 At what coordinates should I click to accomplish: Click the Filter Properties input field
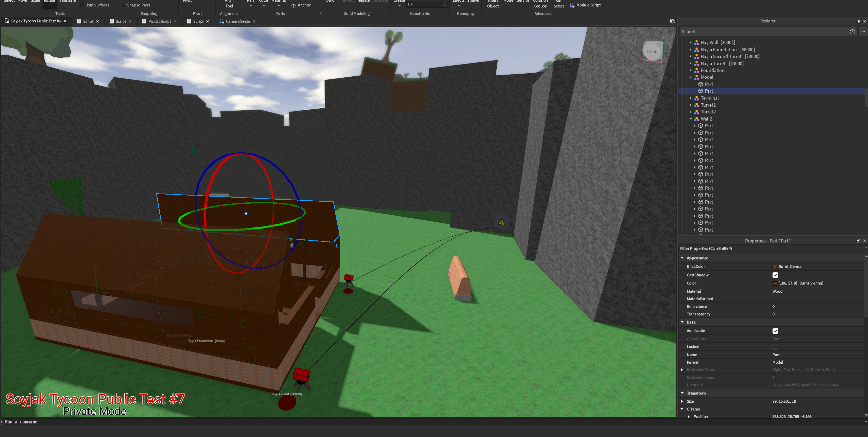[x=770, y=249]
